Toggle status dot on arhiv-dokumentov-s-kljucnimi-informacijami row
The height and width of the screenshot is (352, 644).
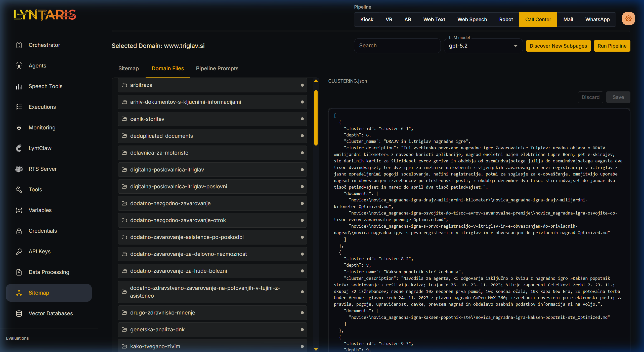coord(302,102)
